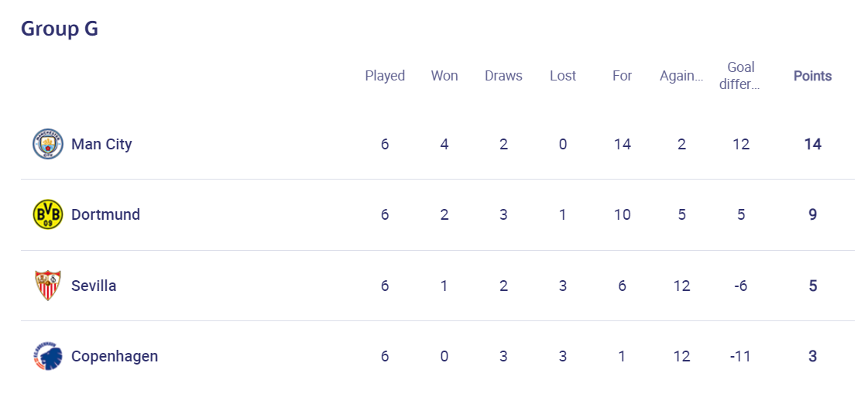Screen dimensions: 868x404
Task: Click the Manchester City club crest
Action: coord(47,144)
